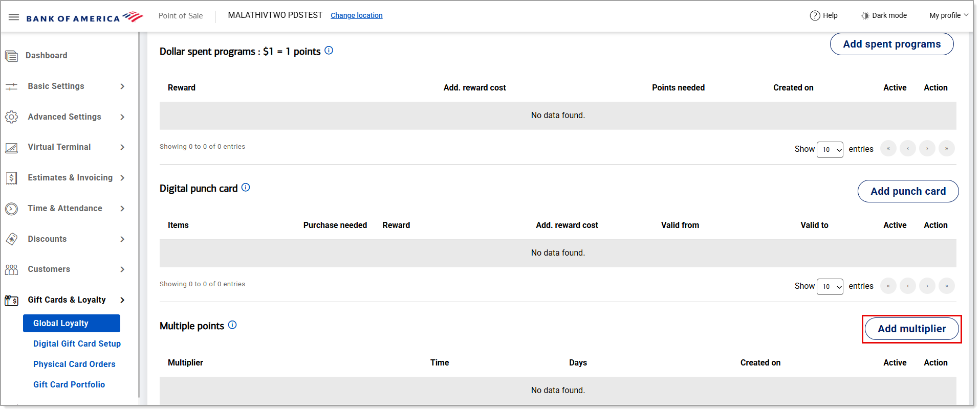This screenshot has height=412, width=980.
Task: Go to previous page of spent programs table
Action: click(x=908, y=148)
